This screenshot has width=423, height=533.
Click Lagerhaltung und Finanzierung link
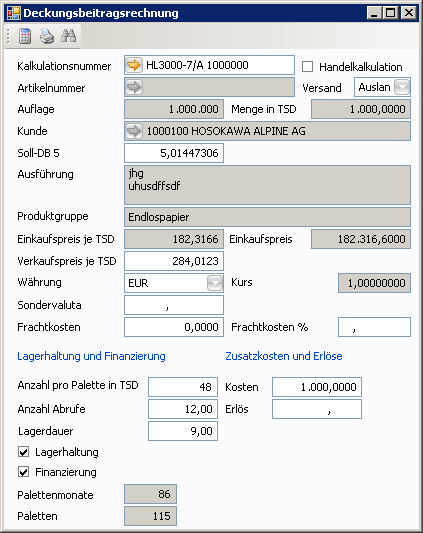[x=91, y=356]
